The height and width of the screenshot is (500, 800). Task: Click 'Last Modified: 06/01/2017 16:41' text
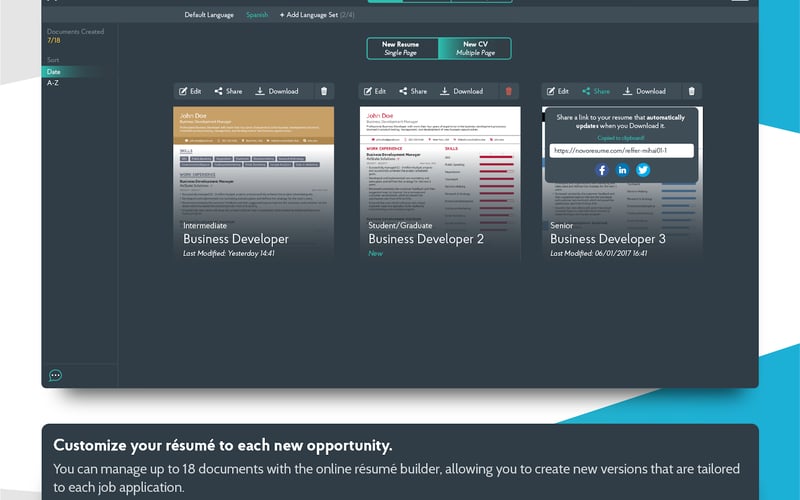[x=598, y=253]
